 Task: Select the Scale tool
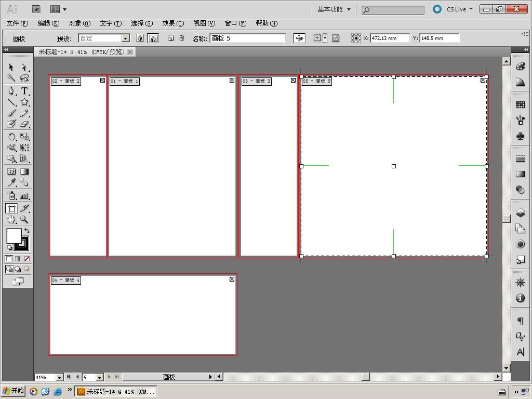click(24, 137)
